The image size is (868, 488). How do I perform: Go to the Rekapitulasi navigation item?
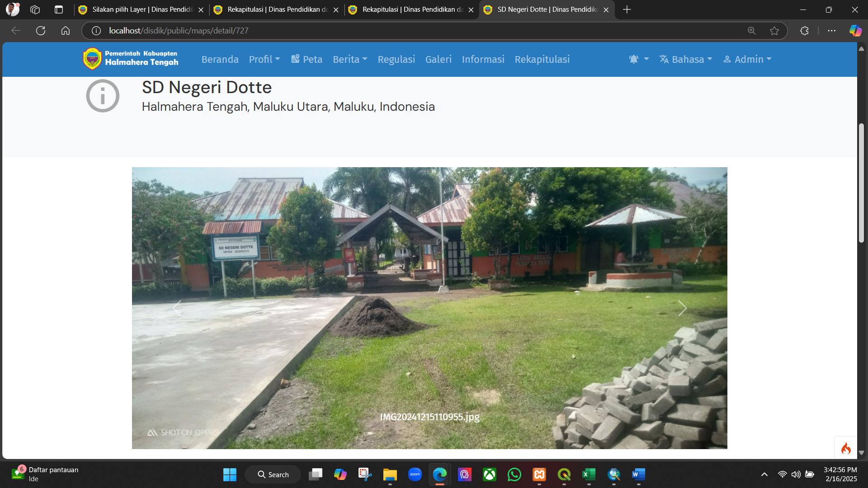(x=542, y=59)
